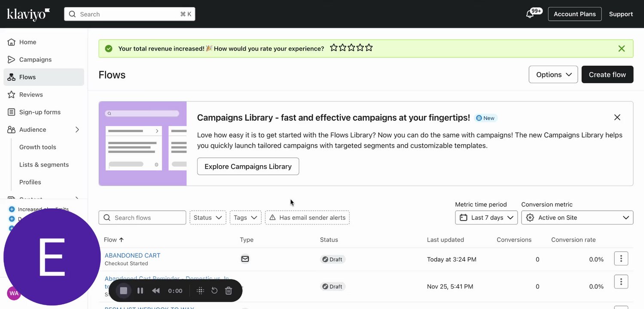The image size is (644, 309).
Task: Close the Campaigns Library promo card
Action: tap(617, 118)
